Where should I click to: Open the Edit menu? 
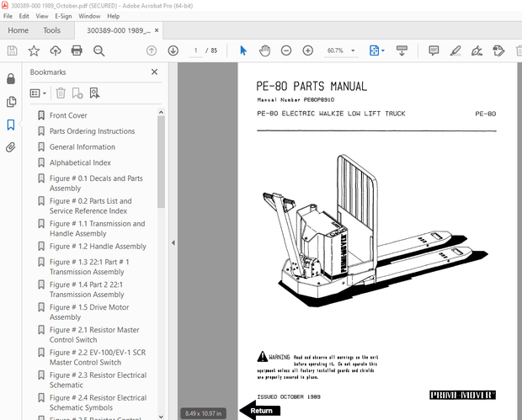[24, 16]
